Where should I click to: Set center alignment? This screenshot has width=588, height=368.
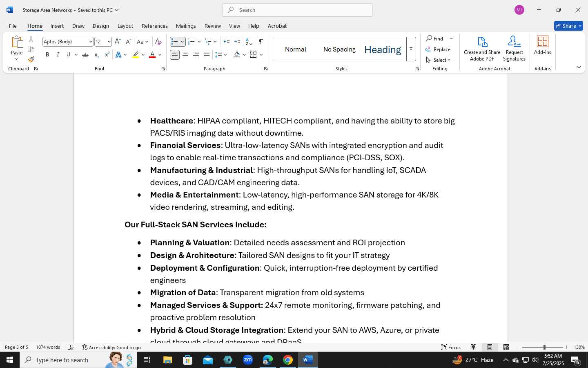pos(185,55)
